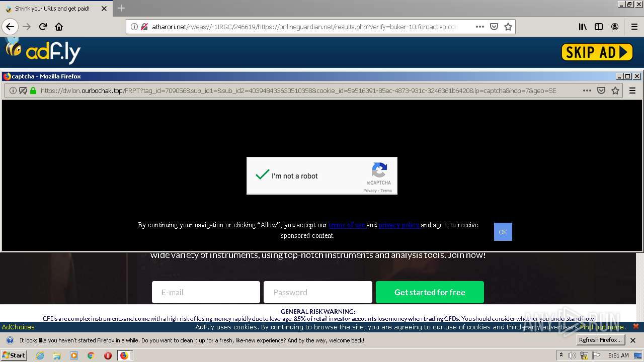Maximize the captcha popup window

click(627, 76)
